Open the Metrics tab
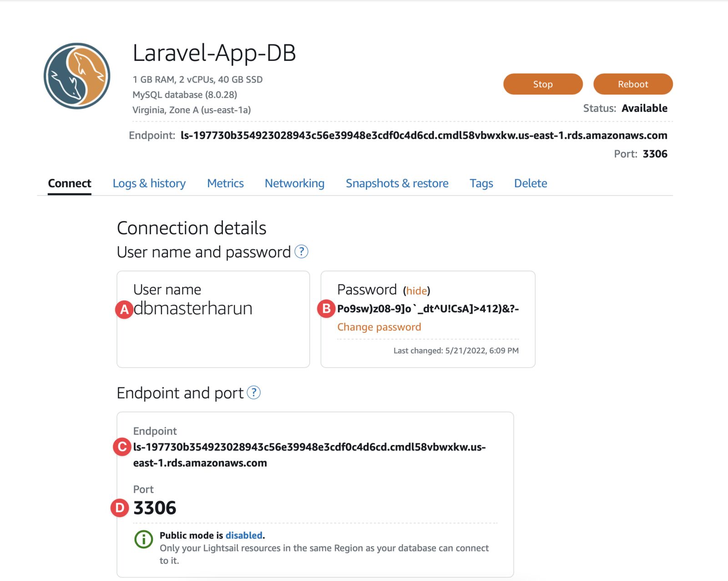728x581 pixels. (225, 183)
